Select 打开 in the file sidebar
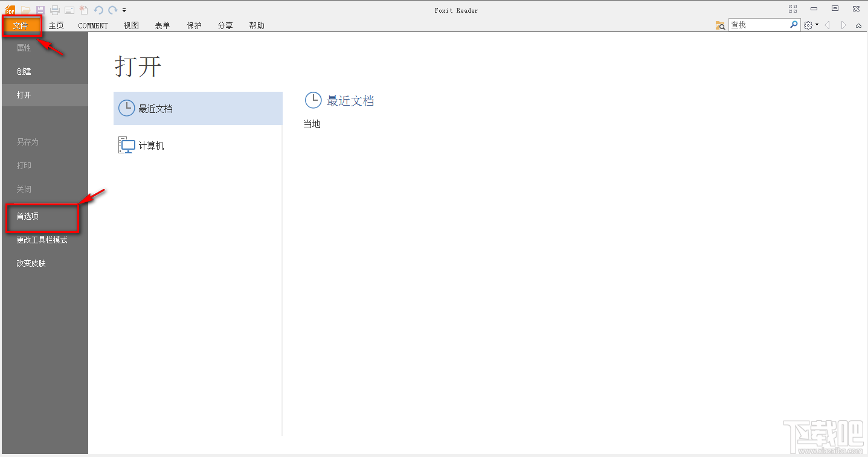 coord(45,95)
